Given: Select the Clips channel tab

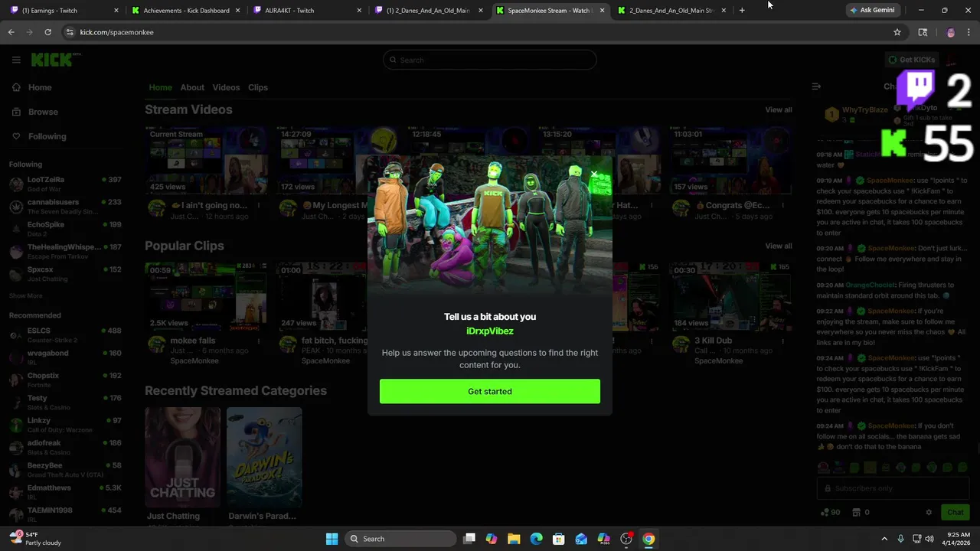Looking at the screenshot, I should (258, 87).
